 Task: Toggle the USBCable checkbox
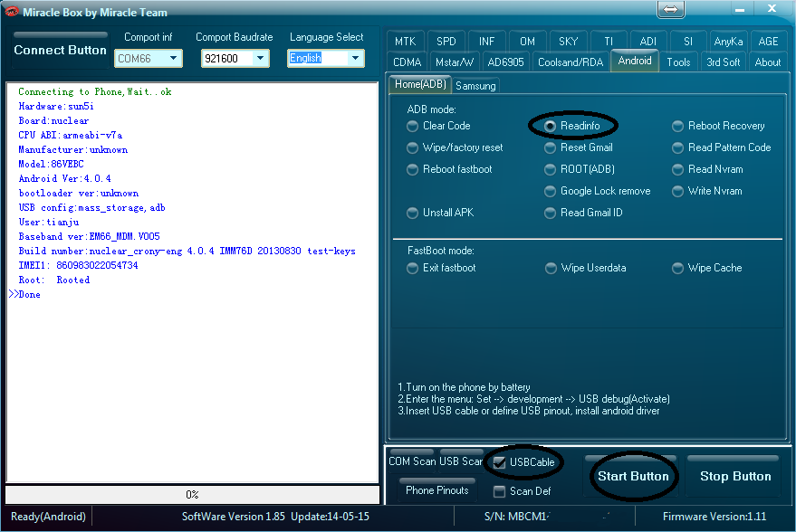pos(500,462)
